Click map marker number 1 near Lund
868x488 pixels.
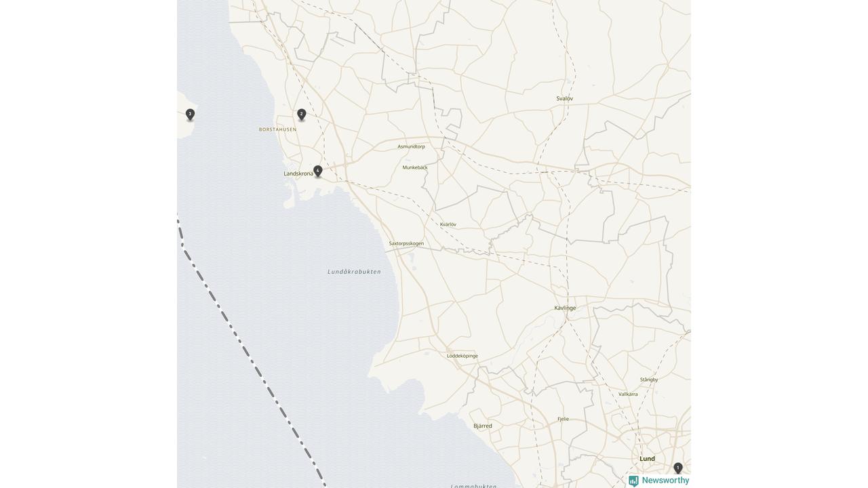pos(677,468)
